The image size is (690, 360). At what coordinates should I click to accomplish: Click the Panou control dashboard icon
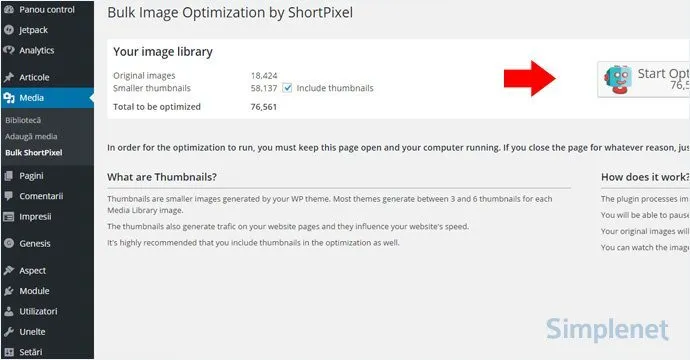(9, 9)
